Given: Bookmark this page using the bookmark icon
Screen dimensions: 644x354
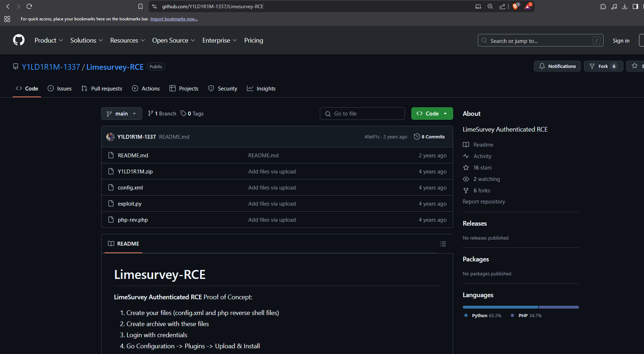Looking at the screenshot, I should click(x=140, y=6).
